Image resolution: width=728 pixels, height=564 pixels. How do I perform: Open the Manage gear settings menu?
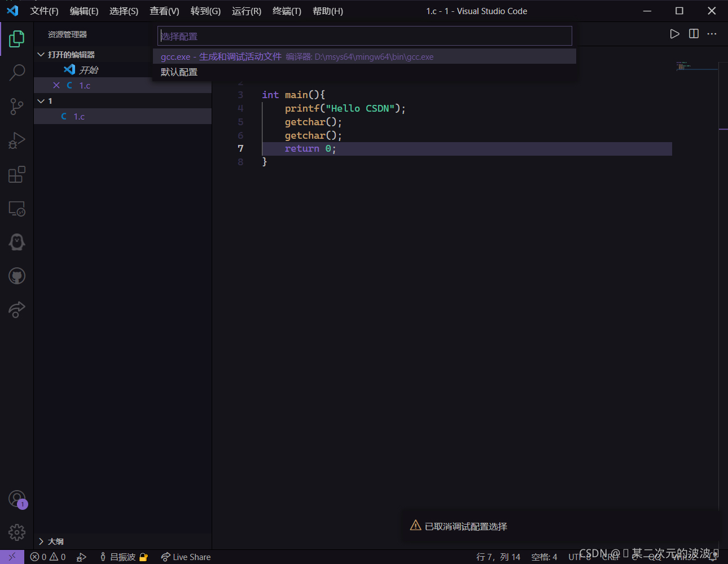[x=17, y=532]
